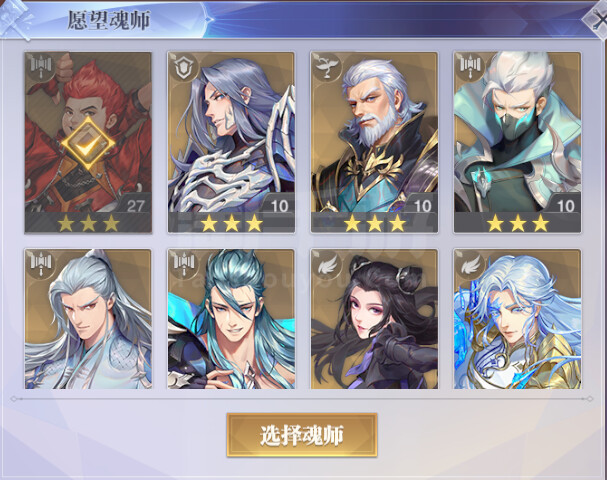Click the 选择魂师 button
This screenshot has width=607, height=480.
302,435
